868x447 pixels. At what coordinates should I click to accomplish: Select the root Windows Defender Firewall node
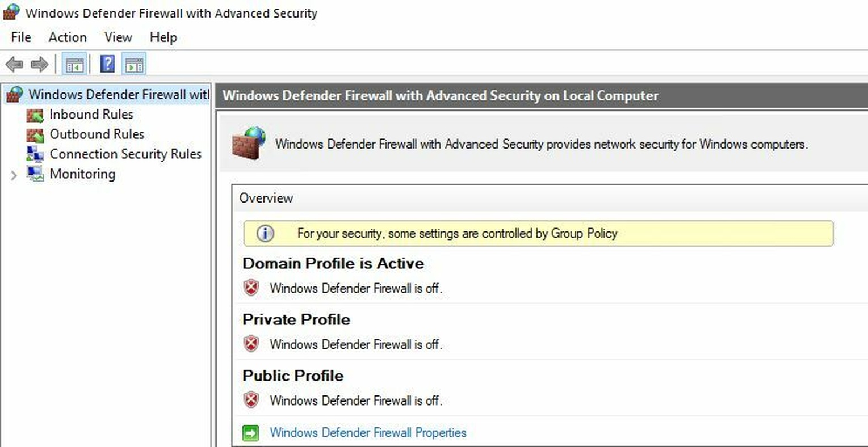[x=119, y=94]
